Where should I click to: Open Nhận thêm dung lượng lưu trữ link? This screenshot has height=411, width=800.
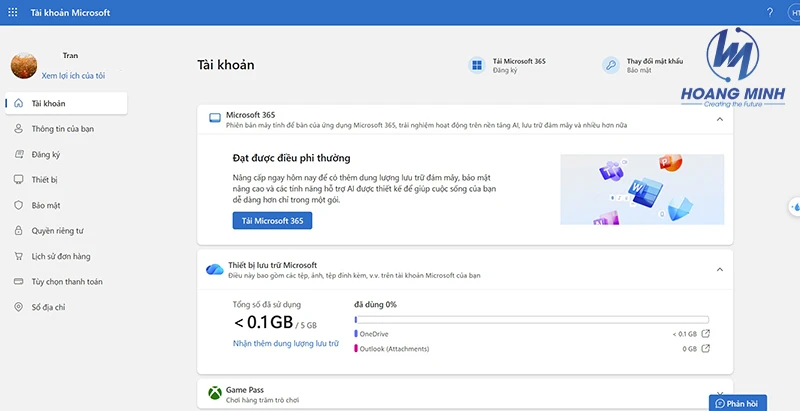[x=286, y=343]
